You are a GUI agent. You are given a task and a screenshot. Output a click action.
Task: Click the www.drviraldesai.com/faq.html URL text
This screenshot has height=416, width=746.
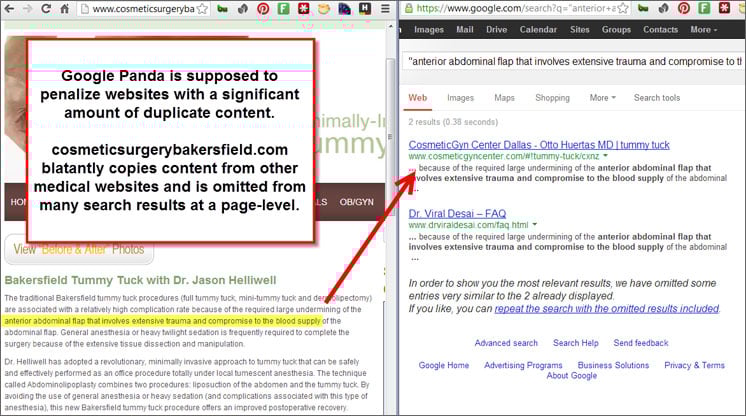click(468, 225)
